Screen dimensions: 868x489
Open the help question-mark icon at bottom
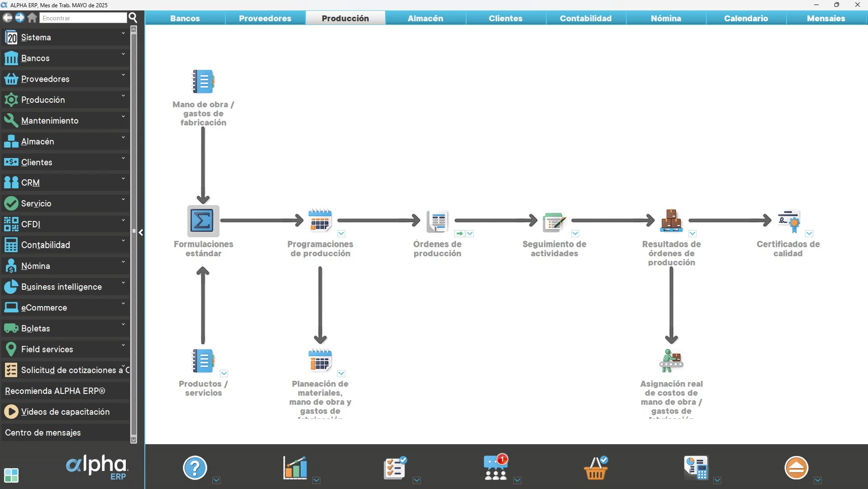coord(194,468)
